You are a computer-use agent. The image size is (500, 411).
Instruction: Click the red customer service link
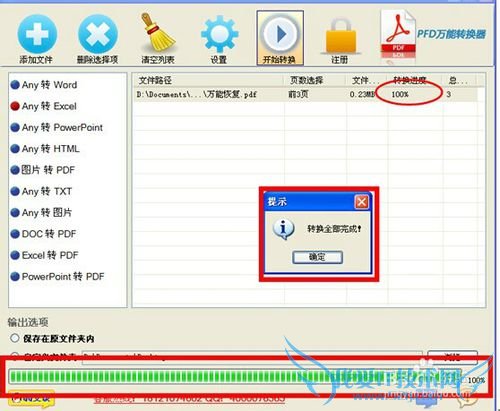pos(189,399)
